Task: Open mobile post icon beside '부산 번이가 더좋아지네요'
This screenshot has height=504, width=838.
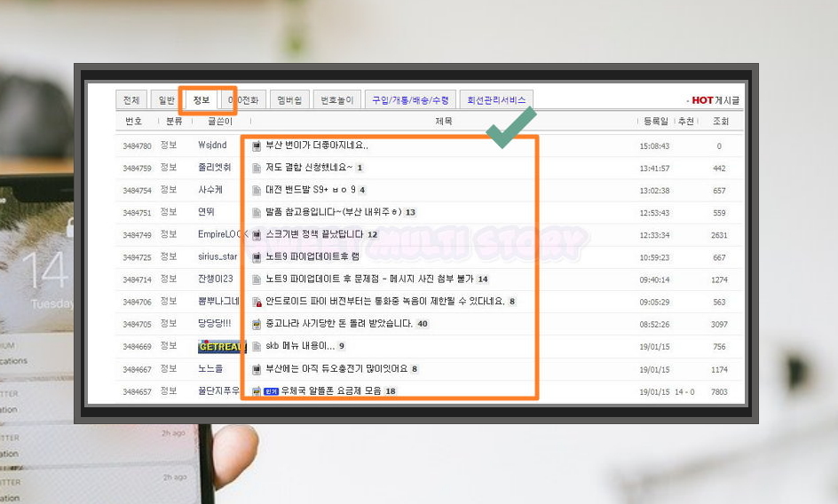Action: coord(257,146)
